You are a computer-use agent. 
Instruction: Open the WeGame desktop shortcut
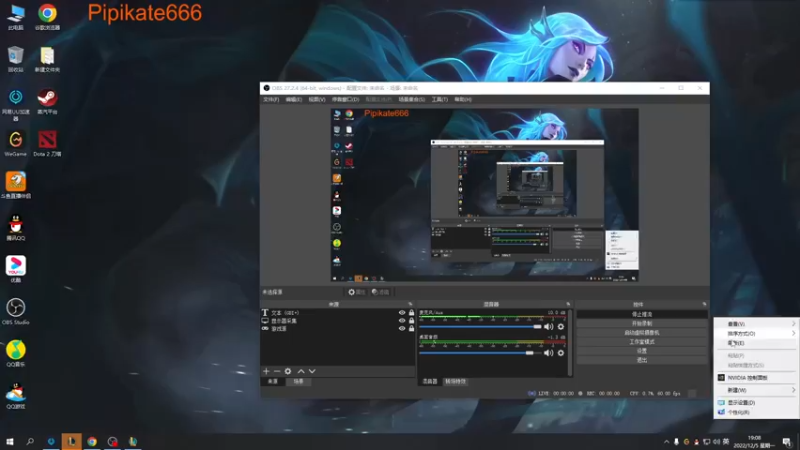tap(15, 143)
